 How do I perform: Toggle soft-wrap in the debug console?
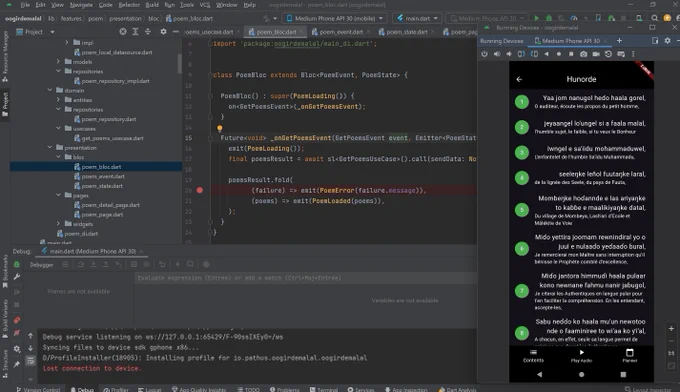tap(30, 360)
